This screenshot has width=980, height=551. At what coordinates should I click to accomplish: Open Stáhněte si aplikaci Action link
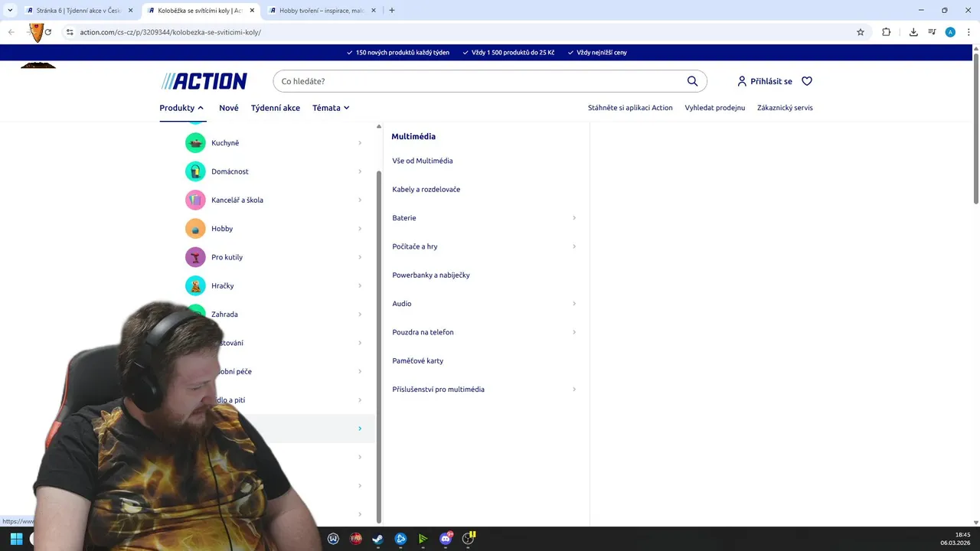pos(630,108)
